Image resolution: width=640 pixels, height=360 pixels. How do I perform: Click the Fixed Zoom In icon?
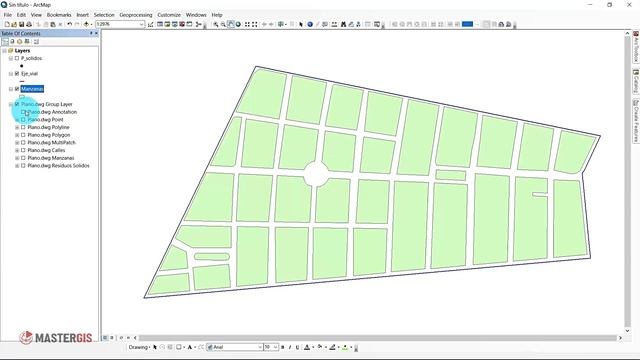[247, 24]
